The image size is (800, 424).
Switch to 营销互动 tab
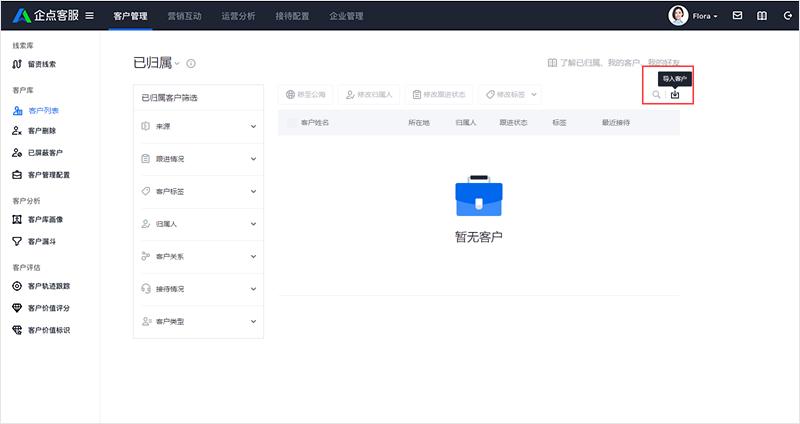[x=185, y=16]
